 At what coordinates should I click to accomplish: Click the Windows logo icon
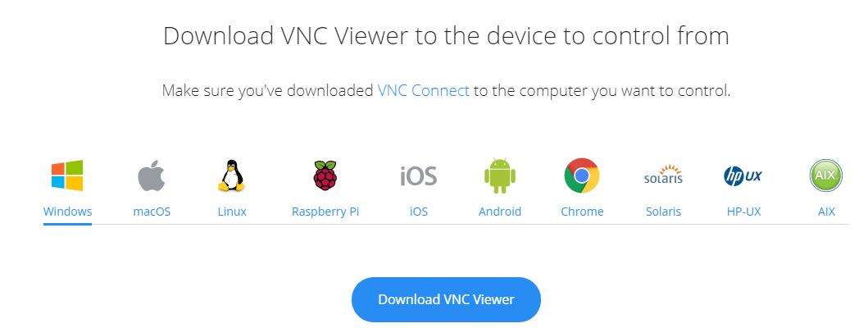tap(67, 175)
